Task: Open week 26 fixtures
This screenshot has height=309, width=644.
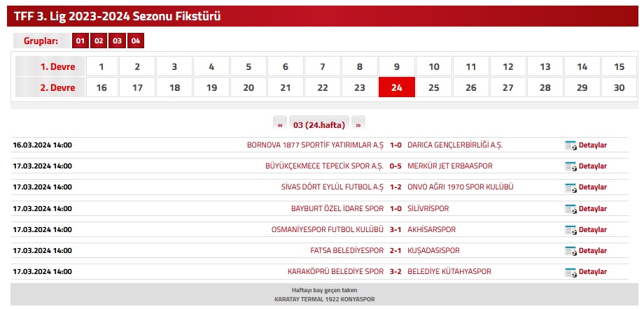Action: click(x=470, y=87)
